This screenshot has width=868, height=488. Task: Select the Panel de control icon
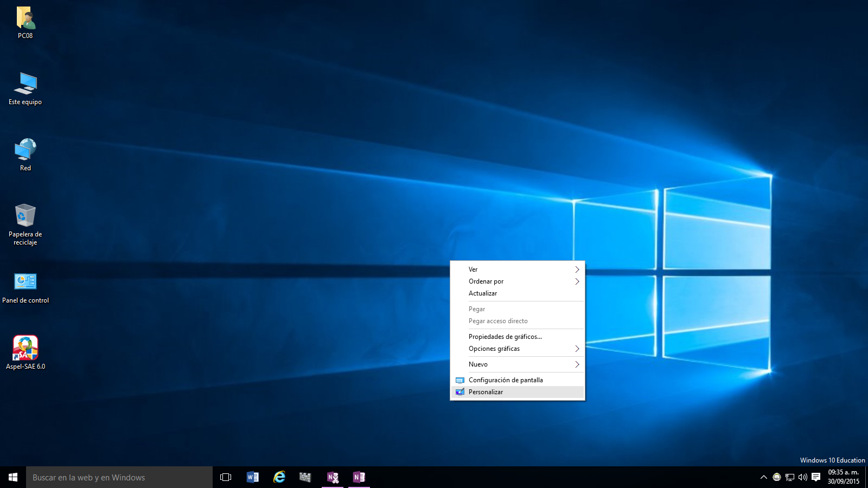25,282
